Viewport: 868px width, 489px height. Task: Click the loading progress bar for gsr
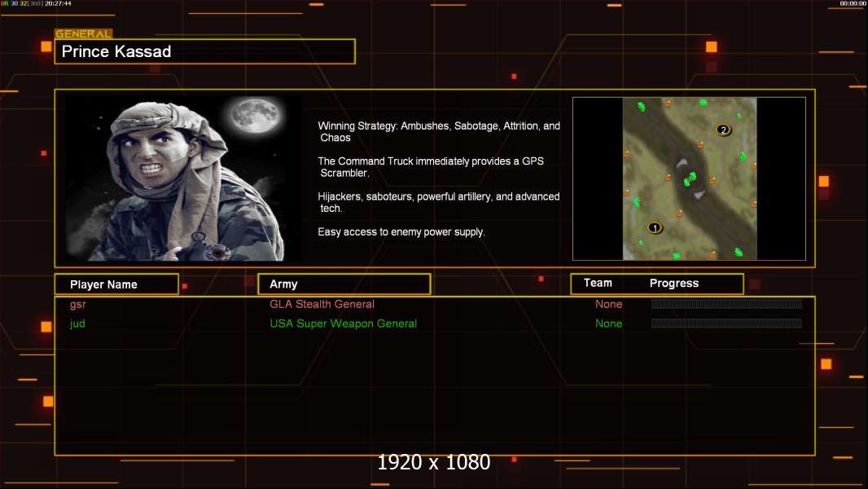coord(726,304)
